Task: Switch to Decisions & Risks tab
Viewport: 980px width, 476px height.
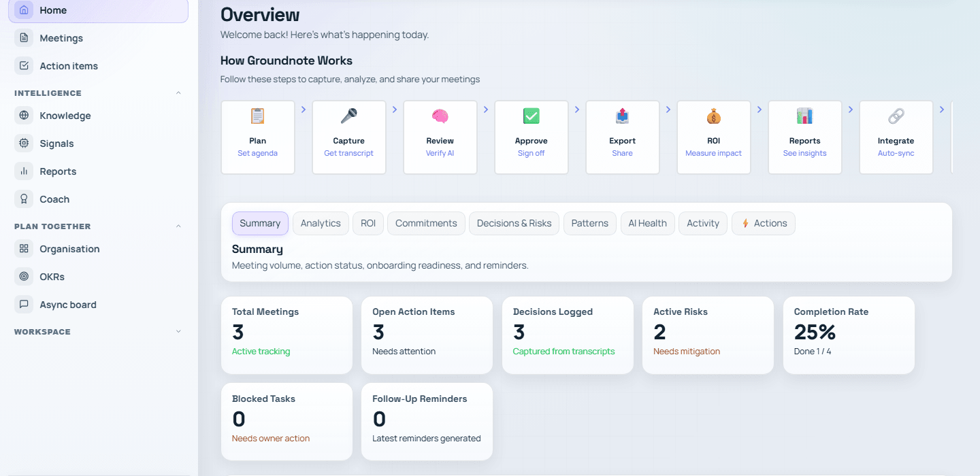Action: tap(514, 223)
